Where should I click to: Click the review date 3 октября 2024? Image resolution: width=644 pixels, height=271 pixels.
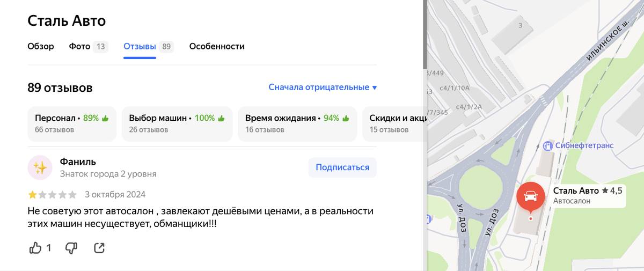pos(115,194)
